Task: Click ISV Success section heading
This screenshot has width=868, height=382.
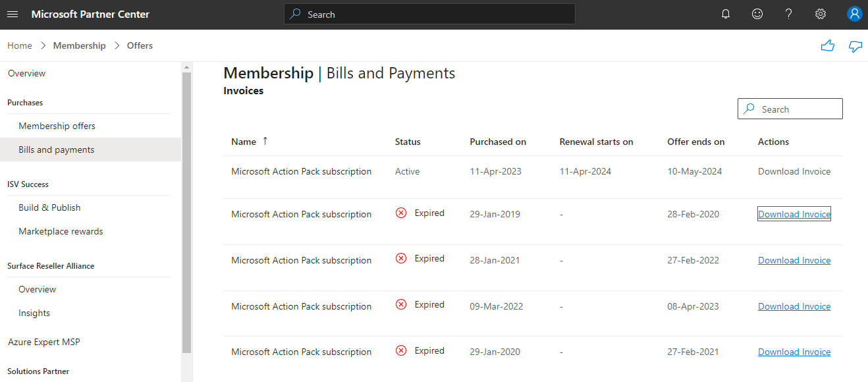Action: [x=28, y=184]
